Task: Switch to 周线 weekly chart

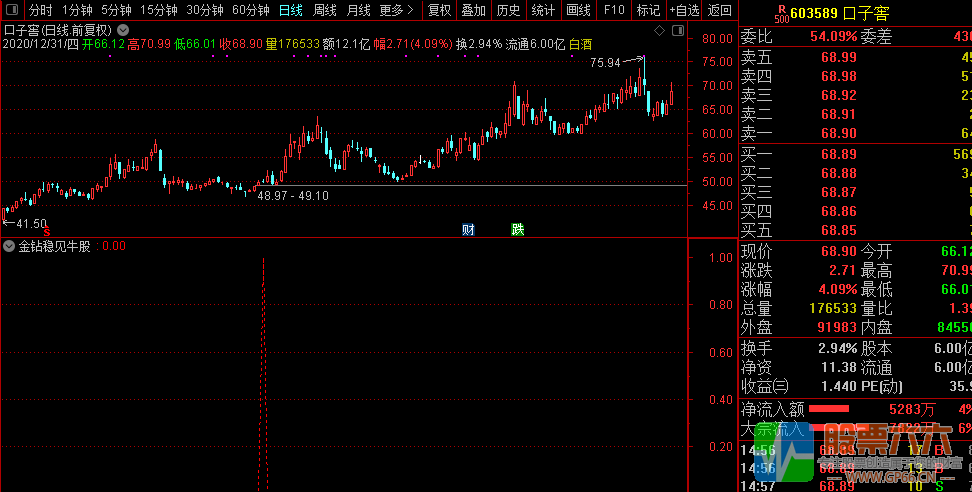Action: [325, 10]
